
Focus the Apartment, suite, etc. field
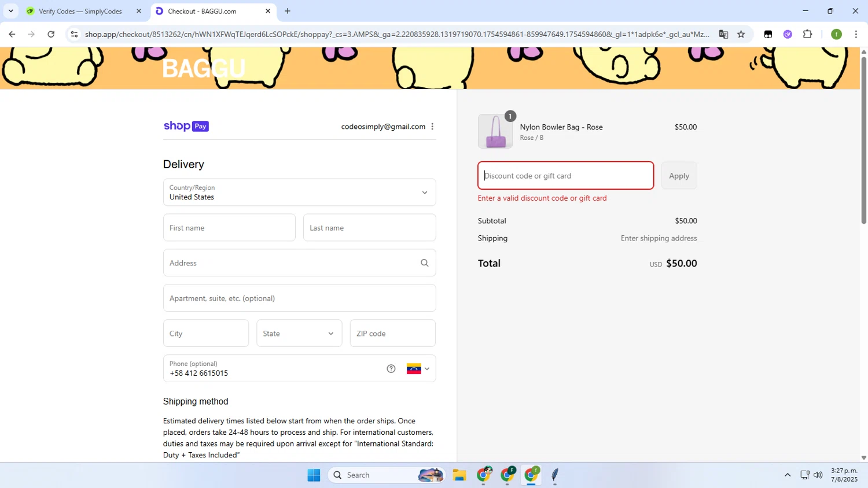[299, 298]
